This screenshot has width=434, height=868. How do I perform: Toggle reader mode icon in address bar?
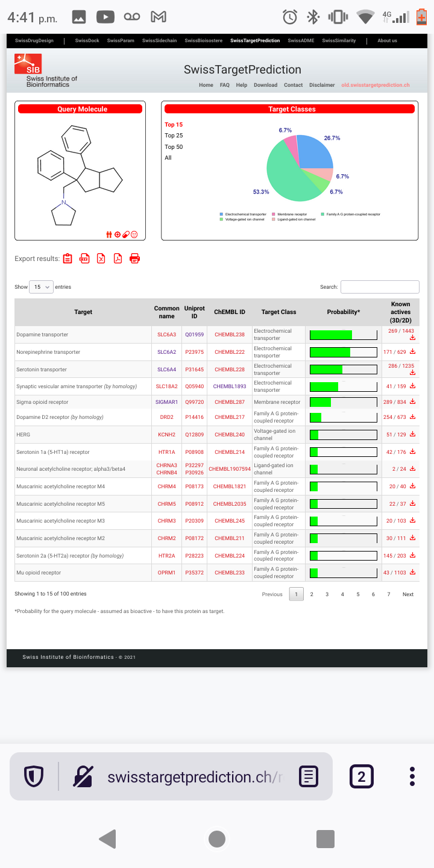coord(309,776)
